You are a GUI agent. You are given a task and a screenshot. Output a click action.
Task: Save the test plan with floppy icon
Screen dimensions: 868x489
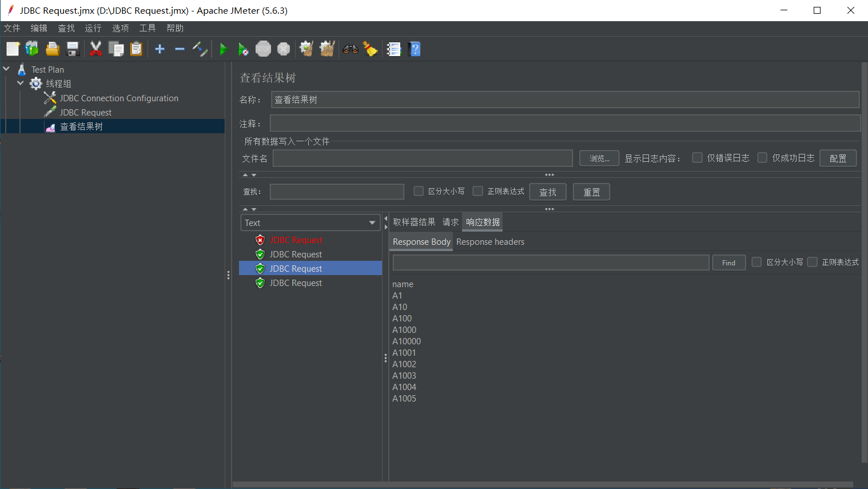pyautogui.click(x=73, y=49)
